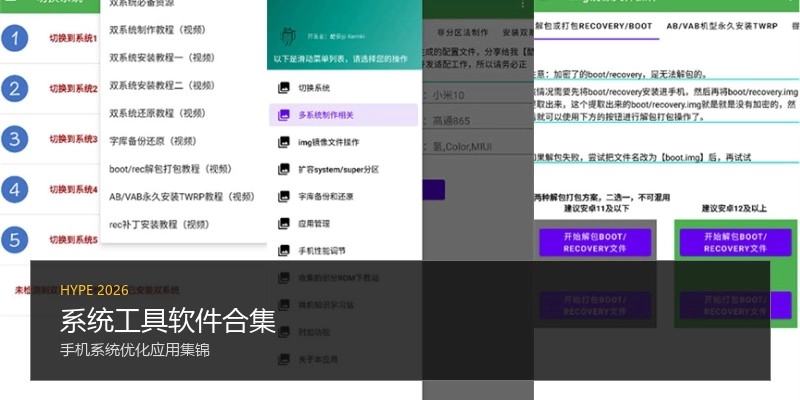Click the icon beside 应用管理
800x400 pixels.
(284, 223)
